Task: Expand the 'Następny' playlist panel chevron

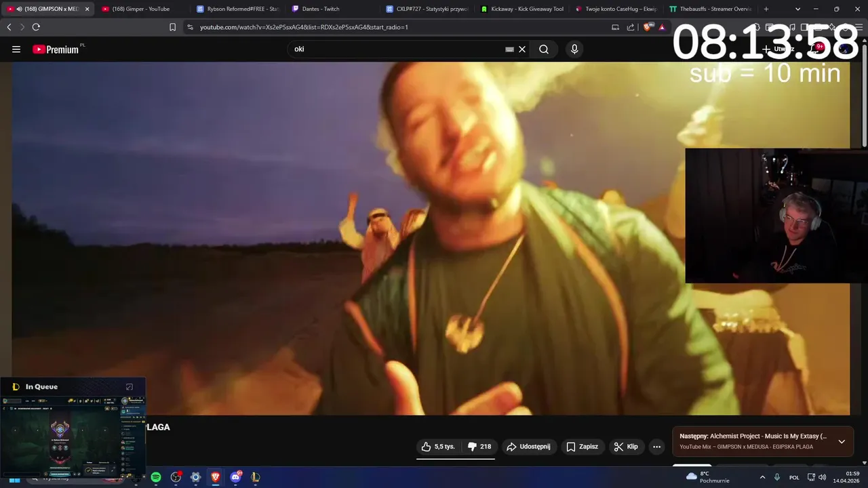Action: tap(842, 441)
